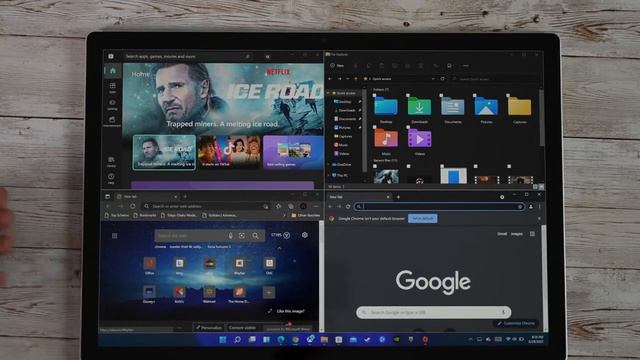640x360 pixels.
Task: Click the Google search box in Chrome
Action: click(x=433, y=312)
